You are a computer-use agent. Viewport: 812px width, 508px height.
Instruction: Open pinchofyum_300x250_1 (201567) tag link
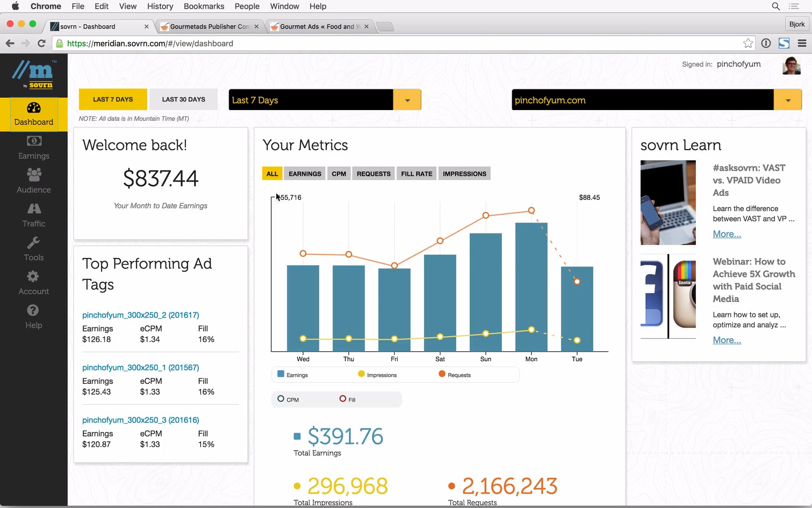click(141, 367)
